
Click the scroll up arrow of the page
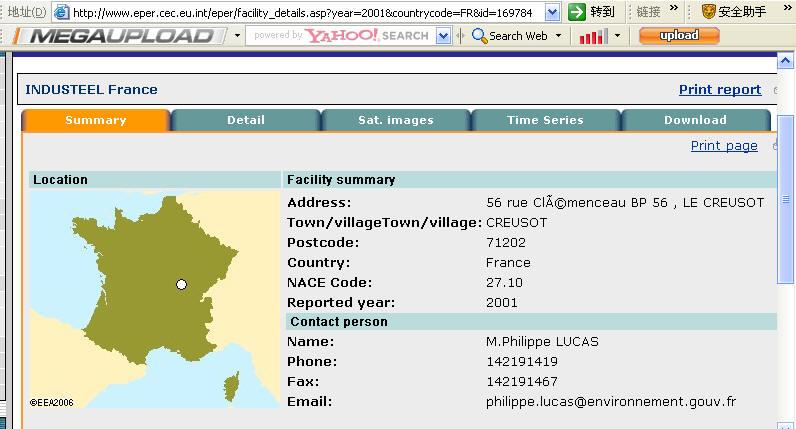(x=785, y=61)
